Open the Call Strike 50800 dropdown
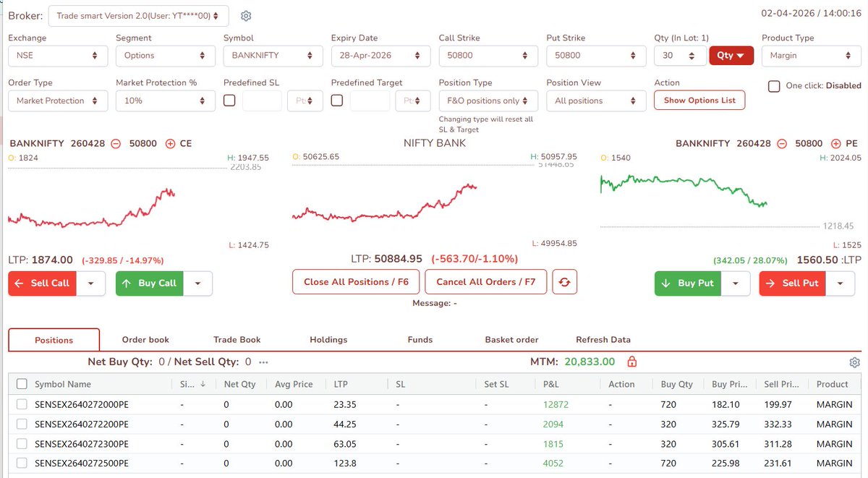 489,56
